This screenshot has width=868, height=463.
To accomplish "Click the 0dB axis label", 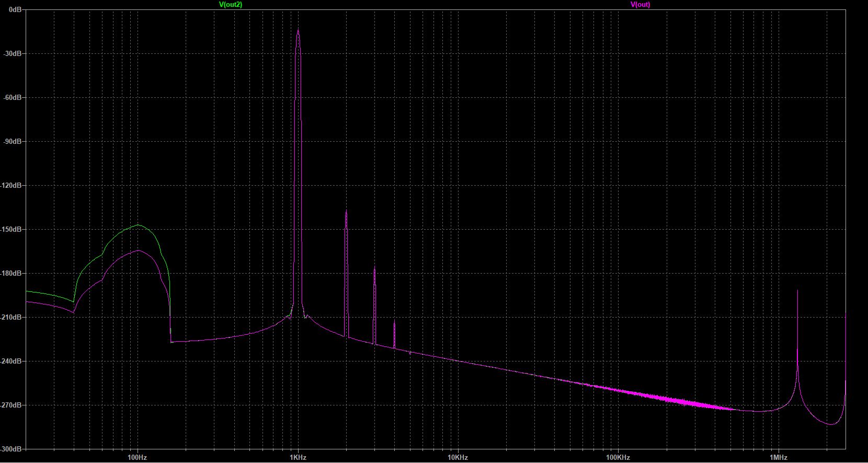I will click(x=15, y=9).
